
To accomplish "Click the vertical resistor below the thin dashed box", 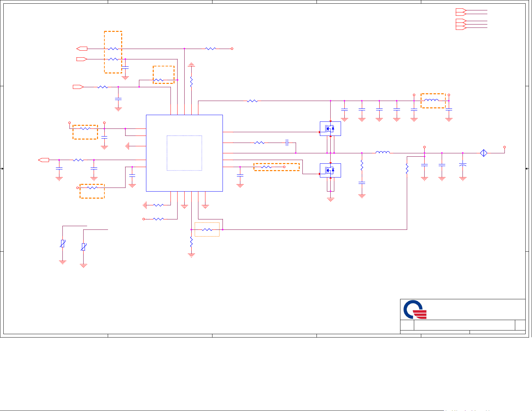I will coord(191,242).
